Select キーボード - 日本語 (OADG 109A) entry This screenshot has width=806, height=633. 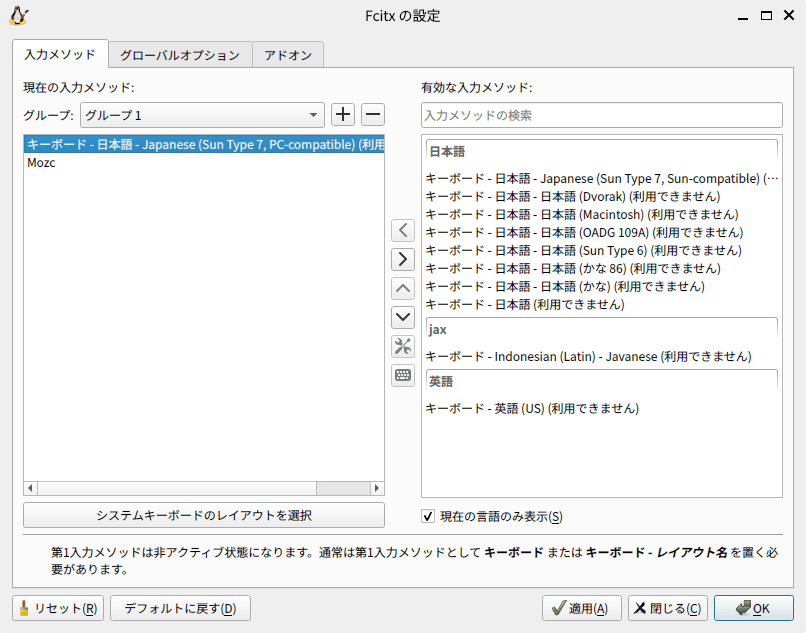pyautogui.click(x=601, y=232)
